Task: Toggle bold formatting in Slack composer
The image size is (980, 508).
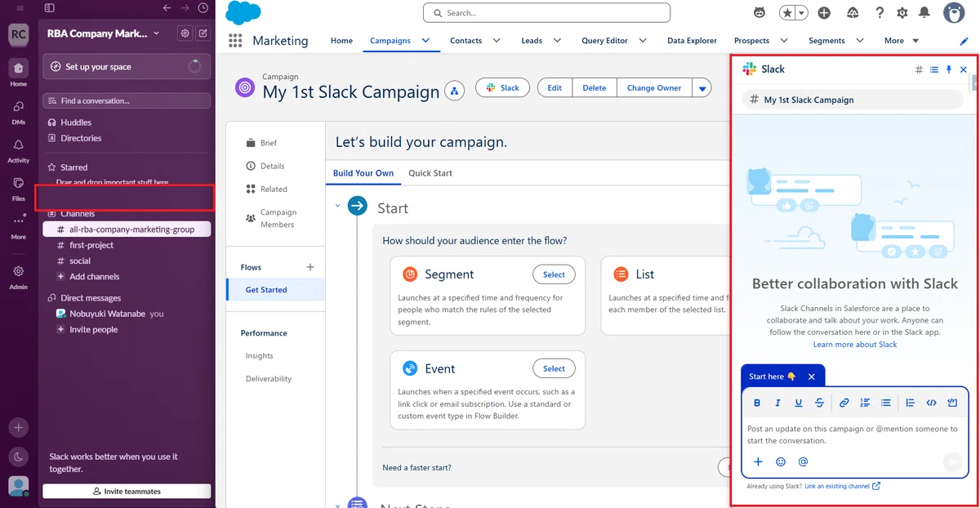Action: point(757,403)
